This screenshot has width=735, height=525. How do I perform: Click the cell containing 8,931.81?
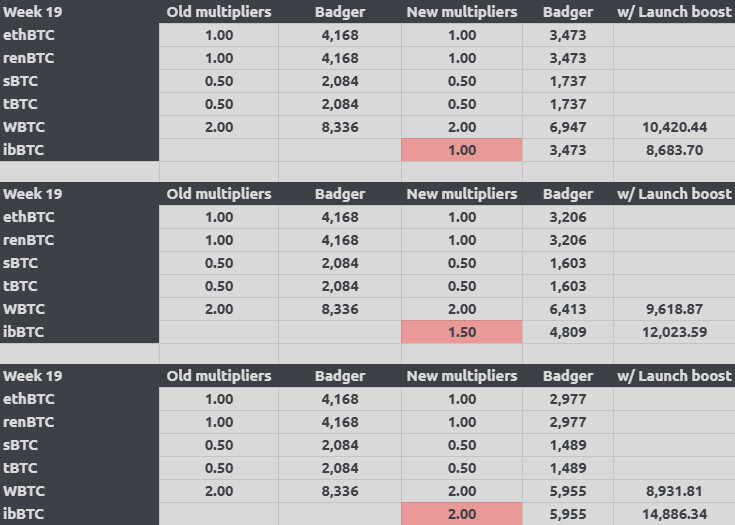coord(674,491)
